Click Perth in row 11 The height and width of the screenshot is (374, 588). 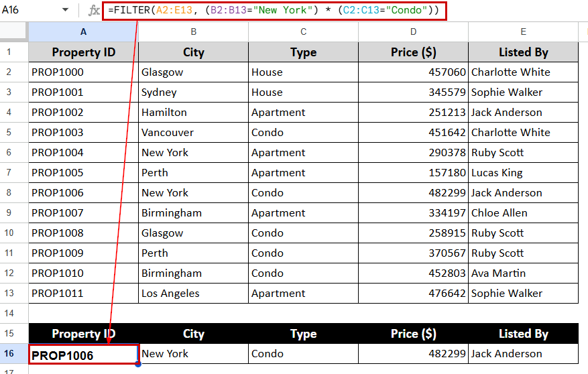[194, 253]
